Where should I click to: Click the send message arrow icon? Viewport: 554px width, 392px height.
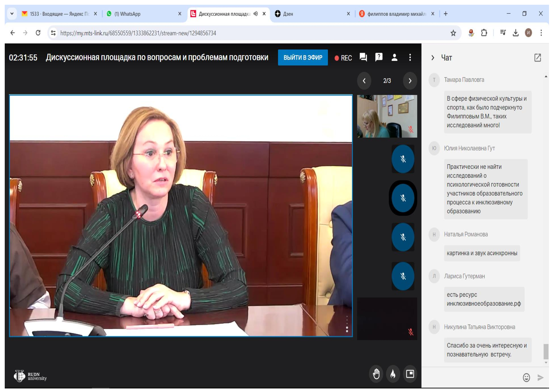click(x=540, y=378)
